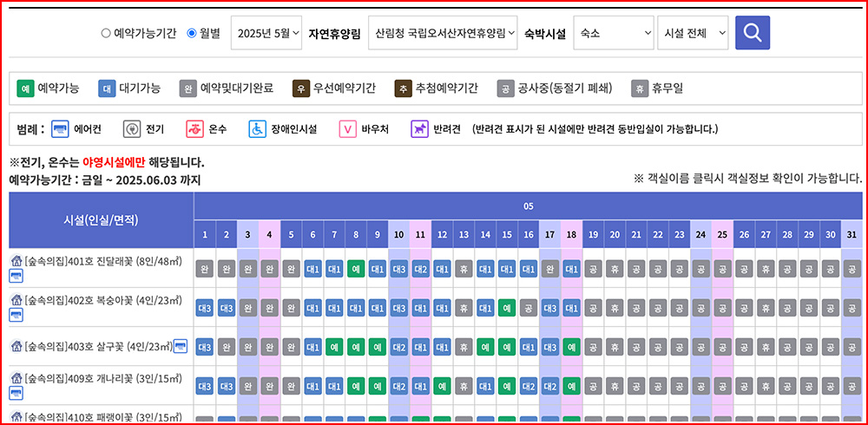Click the house icon beside 403호 살구꽃
This screenshot has height=425, width=868.
pos(16,346)
